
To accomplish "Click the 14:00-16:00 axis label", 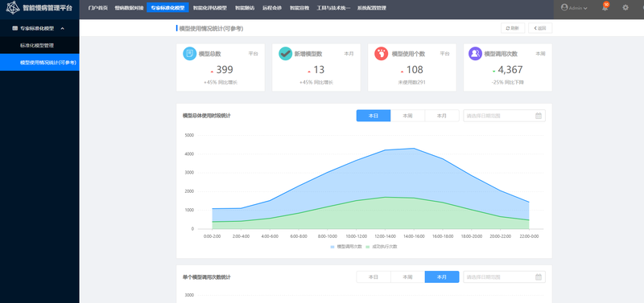I will 414,236.
